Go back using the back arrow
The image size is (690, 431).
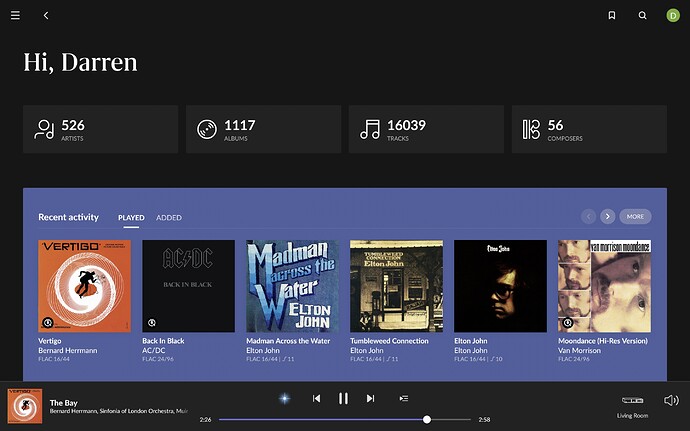46,15
